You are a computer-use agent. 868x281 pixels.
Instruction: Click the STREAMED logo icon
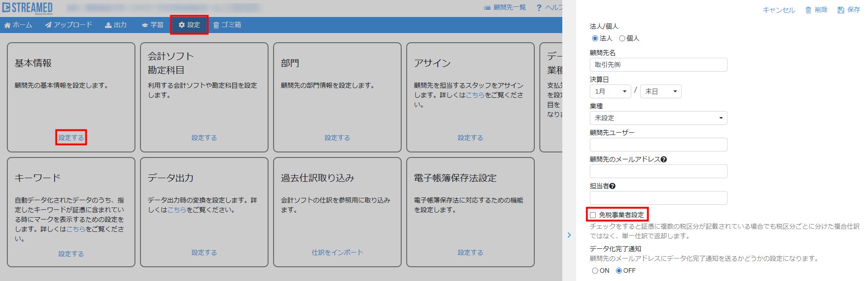[6, 8]
